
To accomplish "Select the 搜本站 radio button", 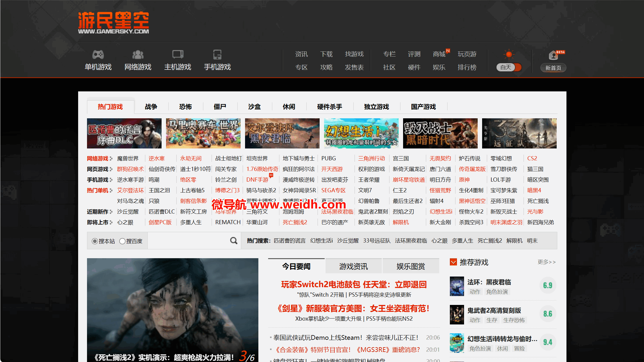I will tap(95, 241).
